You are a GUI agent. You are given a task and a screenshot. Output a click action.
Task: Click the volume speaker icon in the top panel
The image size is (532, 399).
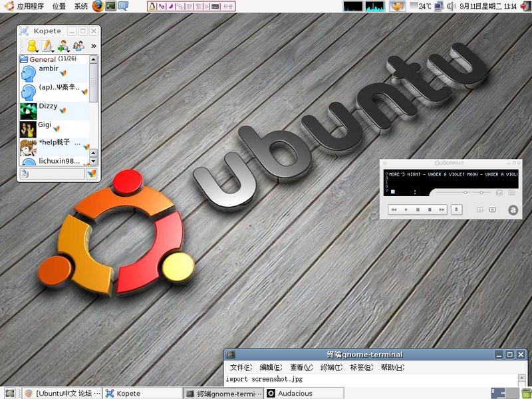[x=451, y=6]
